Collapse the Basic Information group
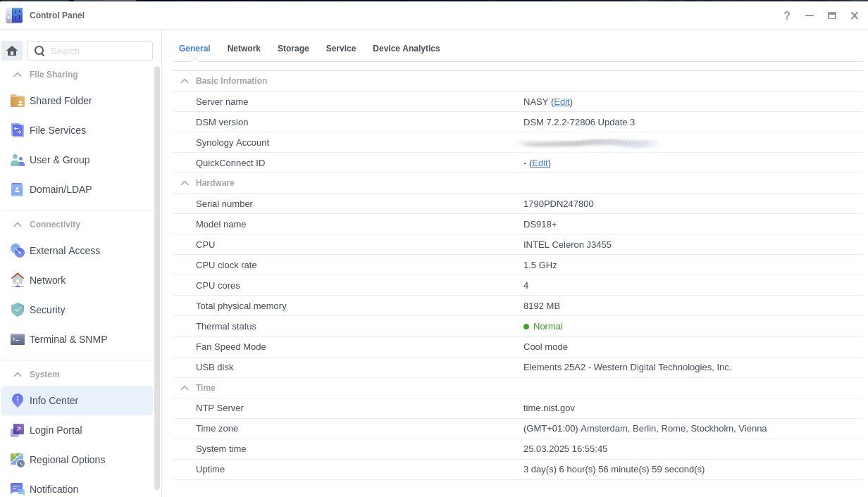Image resolution: width=868 pixels, height=497 pixels. (x=185, y=81)
